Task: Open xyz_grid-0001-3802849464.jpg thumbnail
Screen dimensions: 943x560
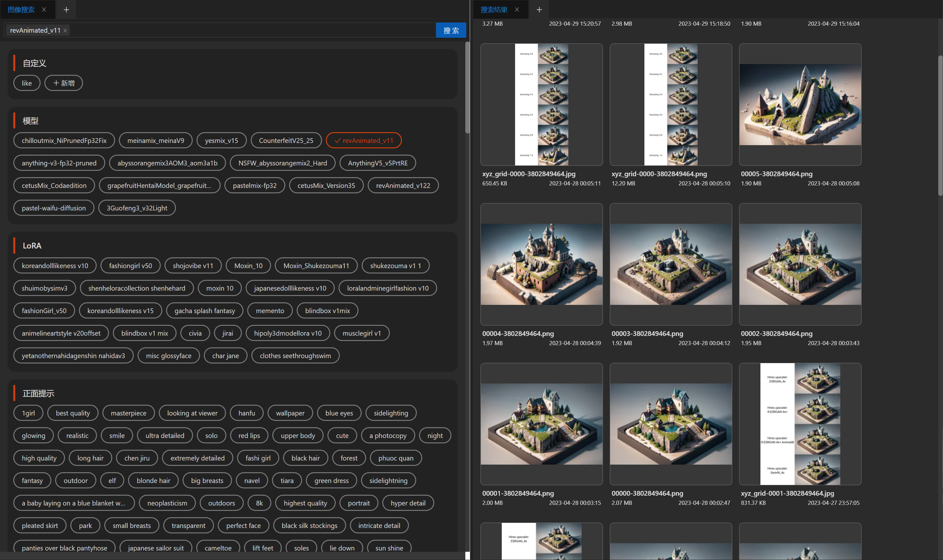Action: pyautogui.click(x=800, y=424)
